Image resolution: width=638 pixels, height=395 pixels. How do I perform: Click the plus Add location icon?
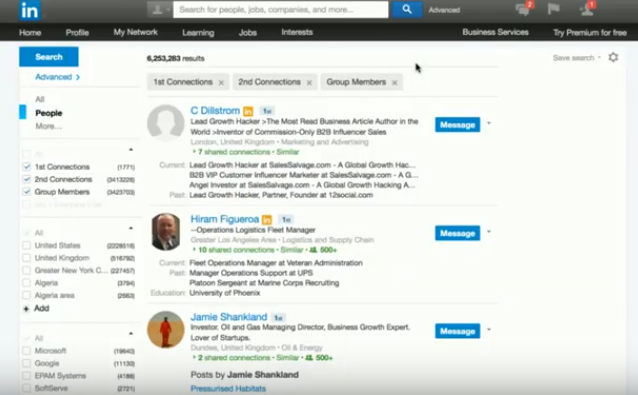(26, 309)
